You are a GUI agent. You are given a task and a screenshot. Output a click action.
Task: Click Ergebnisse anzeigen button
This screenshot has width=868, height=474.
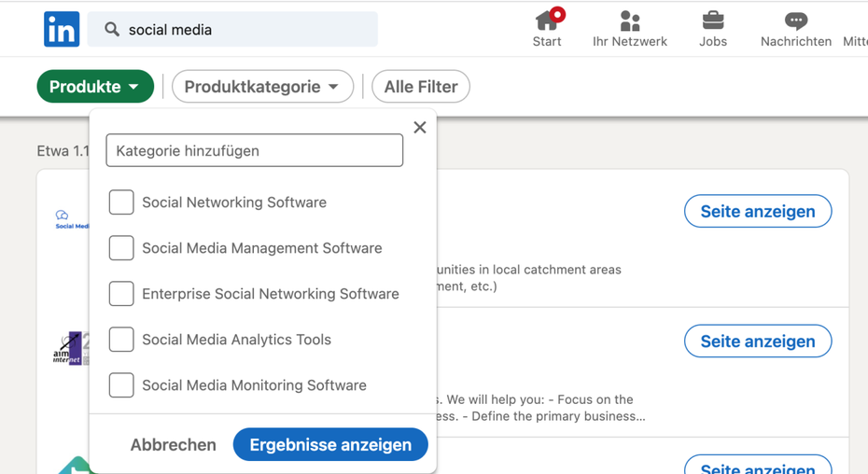point(330,445)
